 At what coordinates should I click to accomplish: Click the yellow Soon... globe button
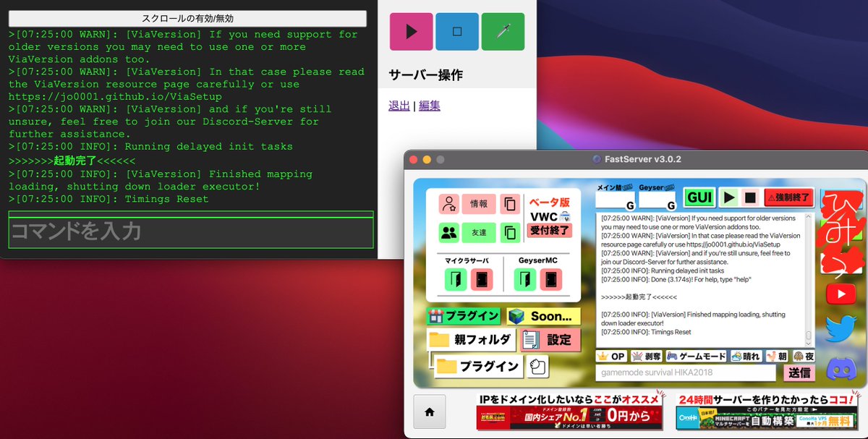543,316
